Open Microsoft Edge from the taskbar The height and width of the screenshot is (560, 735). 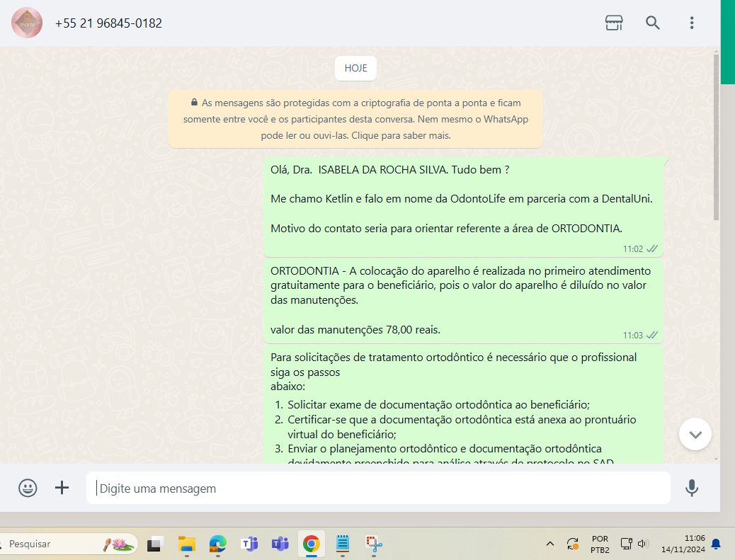click(x=217, y=544)
